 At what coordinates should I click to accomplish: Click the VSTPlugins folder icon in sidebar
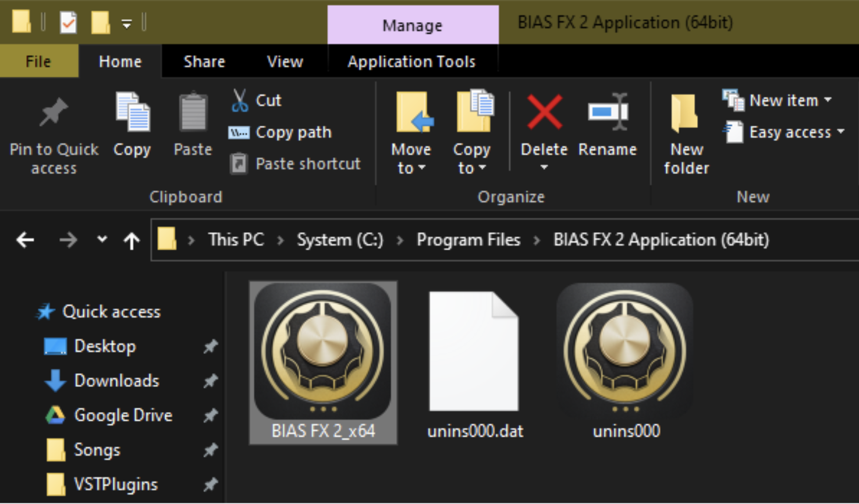pyautogui.click(x=55, y=484)
